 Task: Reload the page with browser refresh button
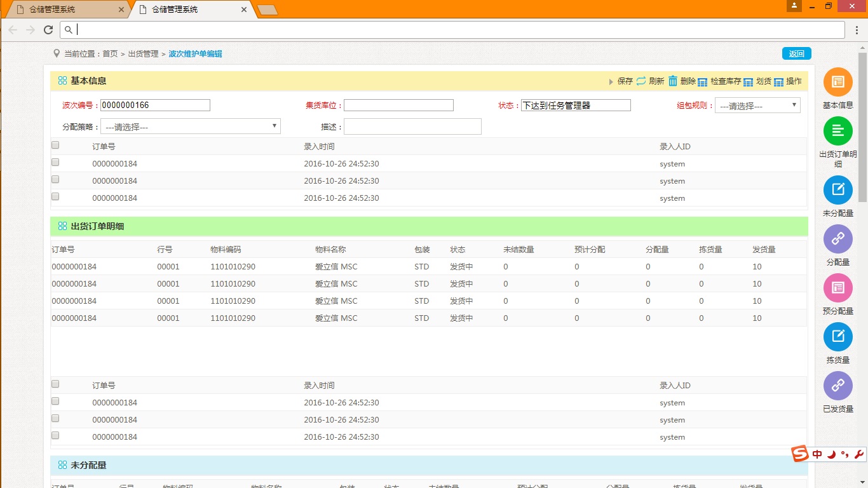48,30
